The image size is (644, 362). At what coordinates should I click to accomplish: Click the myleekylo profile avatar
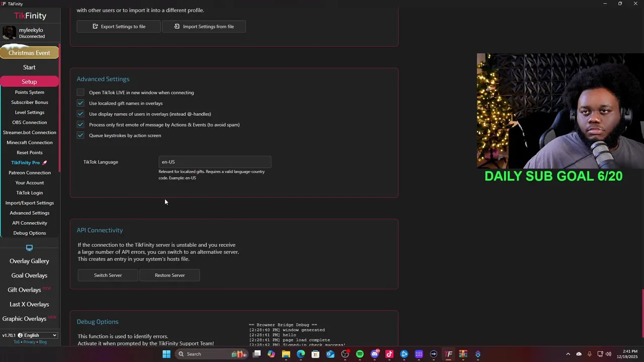(x=9, y=33)
